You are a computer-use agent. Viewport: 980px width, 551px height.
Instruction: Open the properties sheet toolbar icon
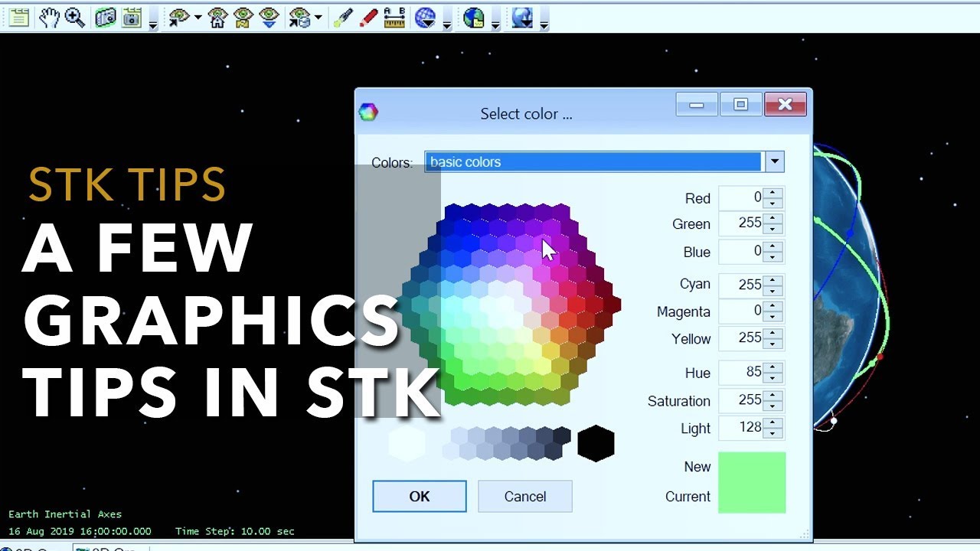point(18,17)
